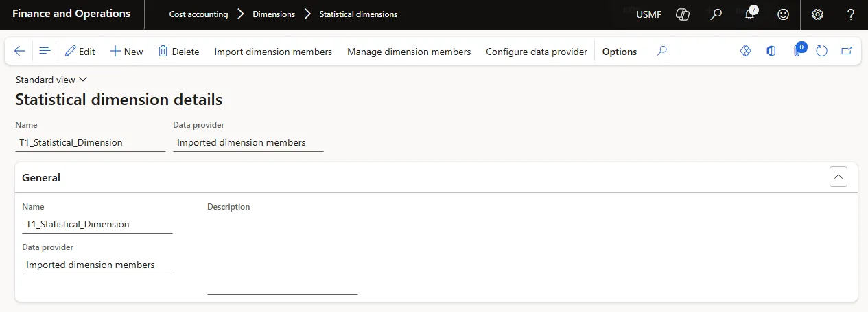Viewport: 868px width, 312px height.
Task: Navigate to Statistical dimensions breadcrumb
Action: [x=358, y=14]
